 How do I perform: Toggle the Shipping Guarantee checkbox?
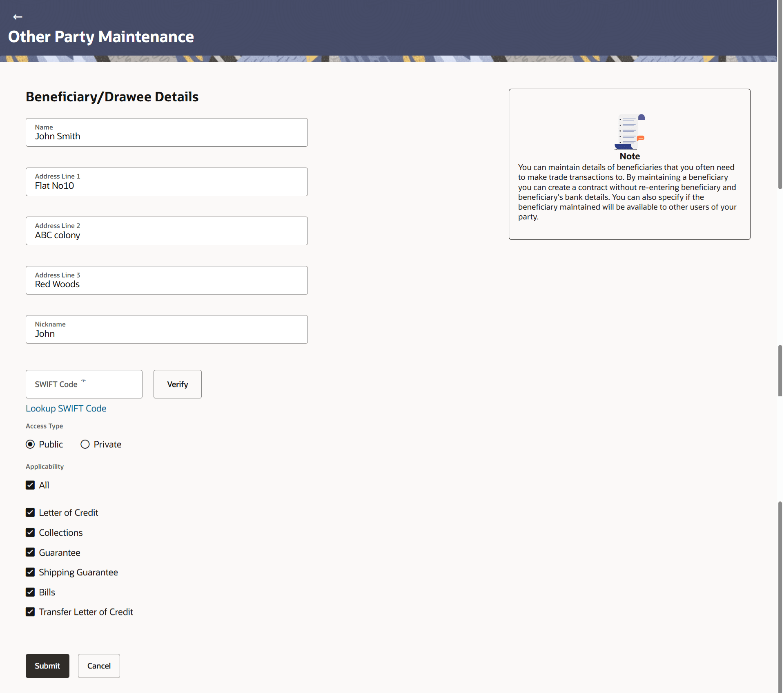pos(30,572)
